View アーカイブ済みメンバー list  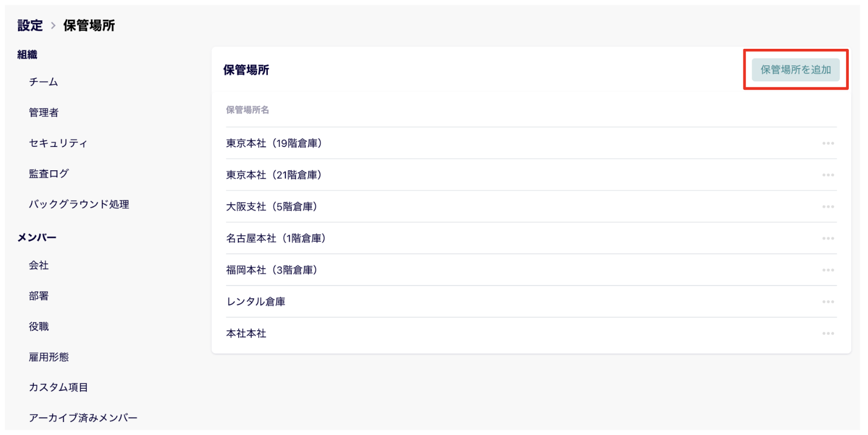[x=83, y=418]
